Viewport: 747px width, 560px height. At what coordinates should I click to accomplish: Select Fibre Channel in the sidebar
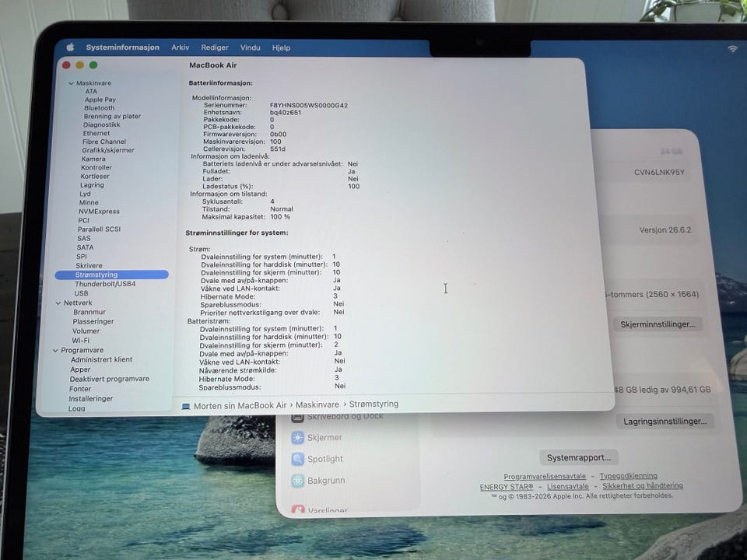point(103,142)
